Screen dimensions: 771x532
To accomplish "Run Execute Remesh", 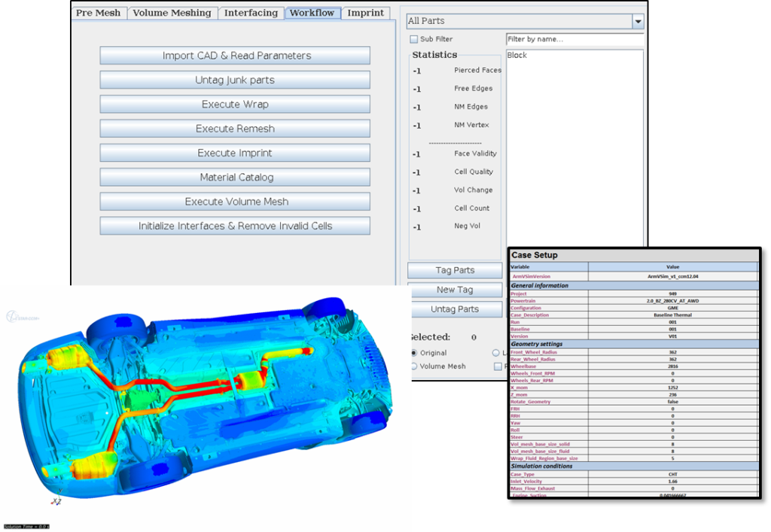I will point(234,129).
